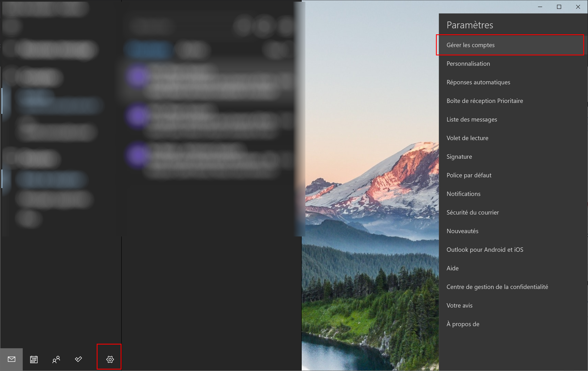Open the People contacts icon
Viewport: 588px width, 371px height.
click(x=56, y=359)
